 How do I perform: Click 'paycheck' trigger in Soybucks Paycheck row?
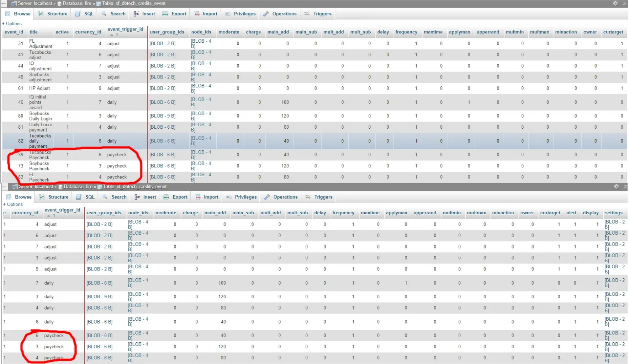coord(117,166)
